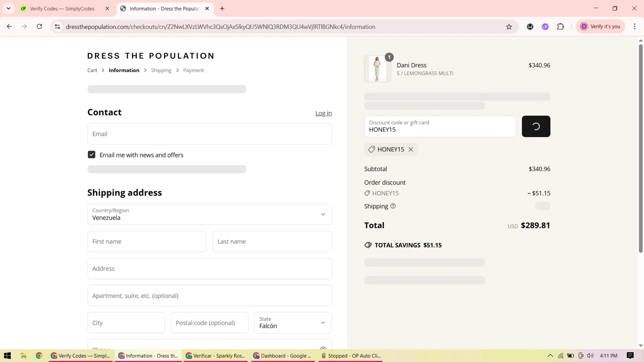
Task: Select the Information - Dress the Population tab
Action: coord(165,9)
